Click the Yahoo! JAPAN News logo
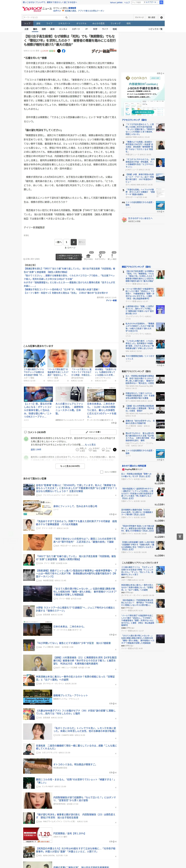The height and width of the screenshot is (868, 186). [x=37, y=9]
